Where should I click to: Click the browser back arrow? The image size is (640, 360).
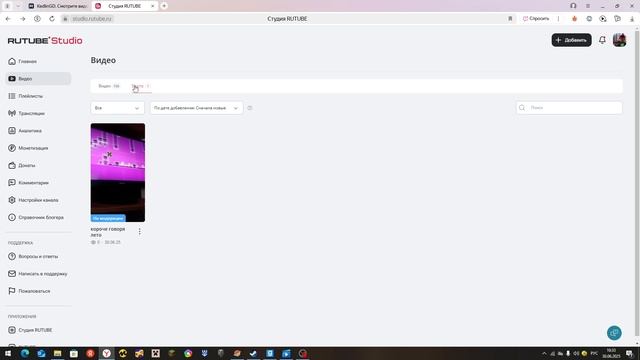8,19
